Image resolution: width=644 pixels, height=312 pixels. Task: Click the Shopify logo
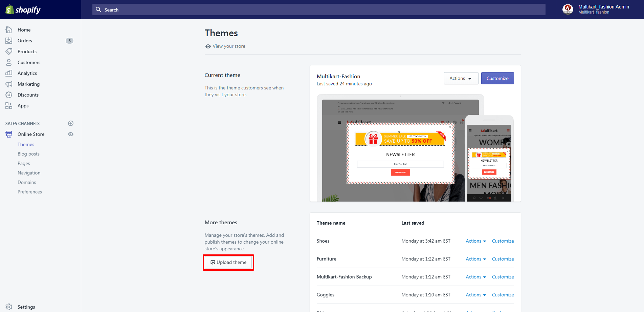23,10
